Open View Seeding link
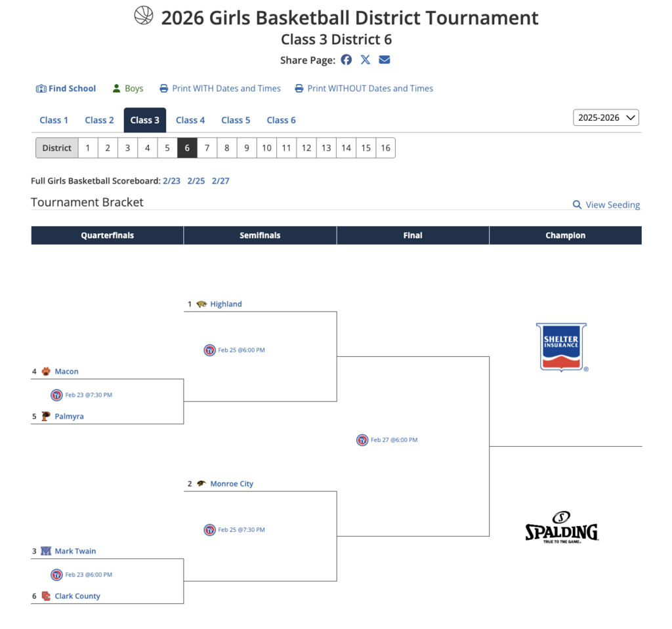This screenshot has height=629, width=672. (x=606, y=205)
